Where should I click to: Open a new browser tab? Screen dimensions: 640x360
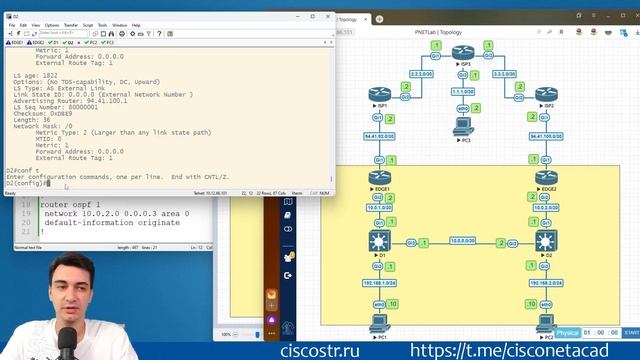click(379, 19)
